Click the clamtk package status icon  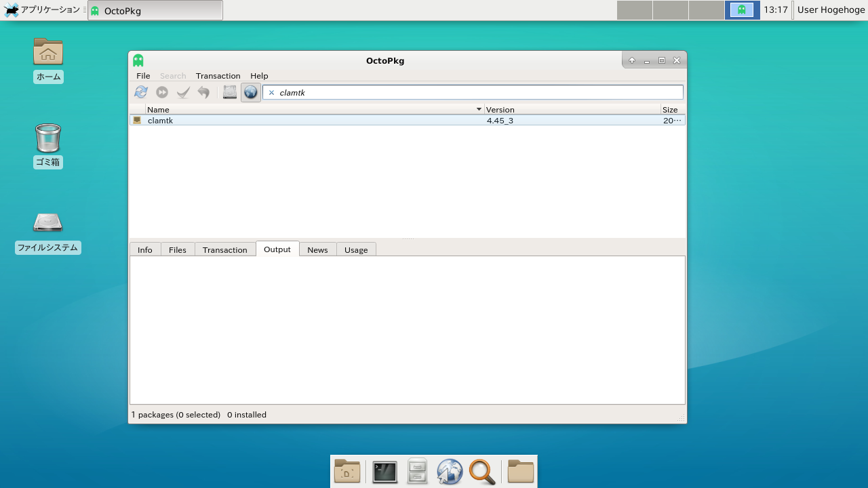(x=137, y=120)
